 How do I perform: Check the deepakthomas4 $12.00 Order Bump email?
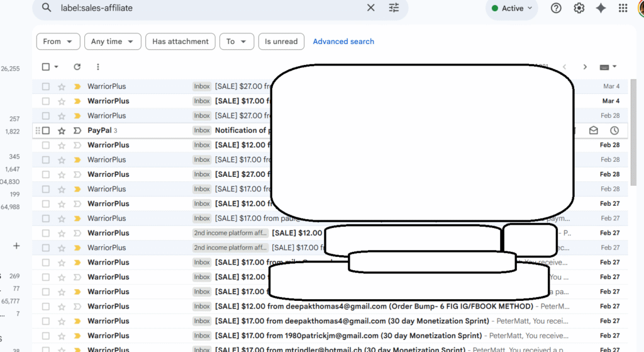[45, 307]
